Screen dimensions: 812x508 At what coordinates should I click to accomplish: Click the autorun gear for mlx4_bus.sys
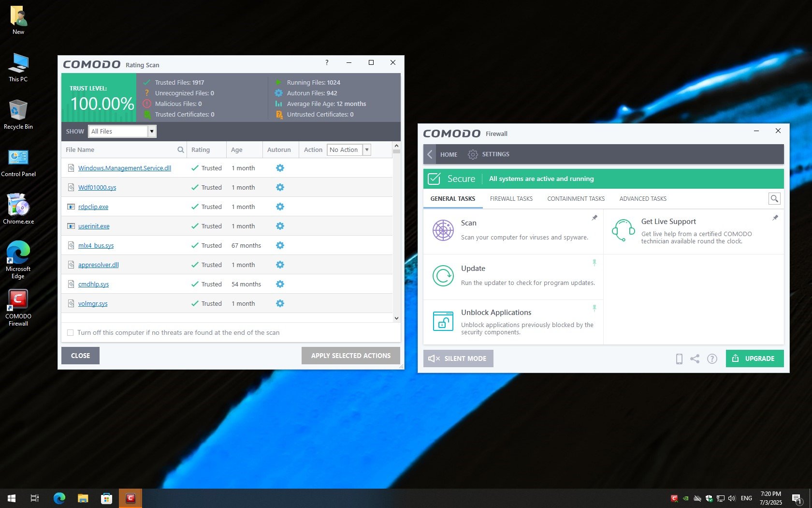[x=280, y=245]
